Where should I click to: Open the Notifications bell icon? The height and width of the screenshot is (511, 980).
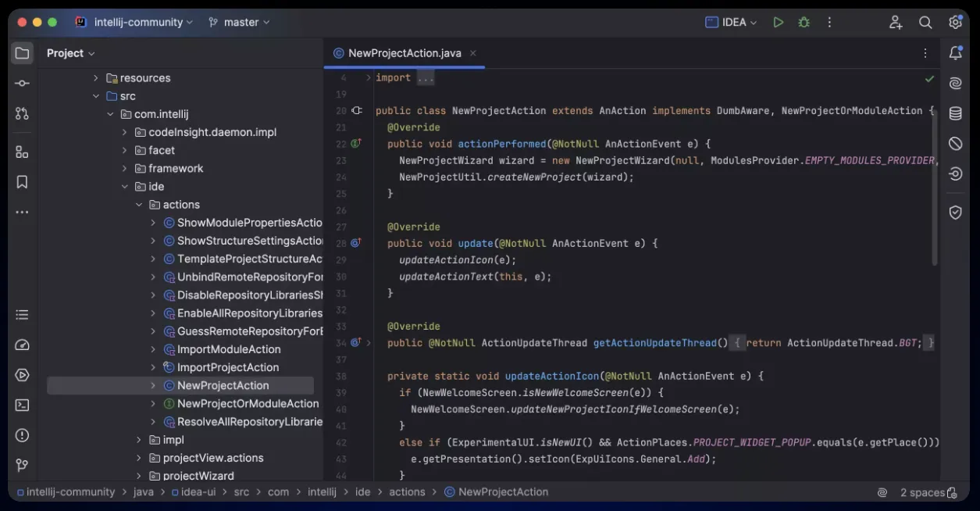[x=955, y=53]
